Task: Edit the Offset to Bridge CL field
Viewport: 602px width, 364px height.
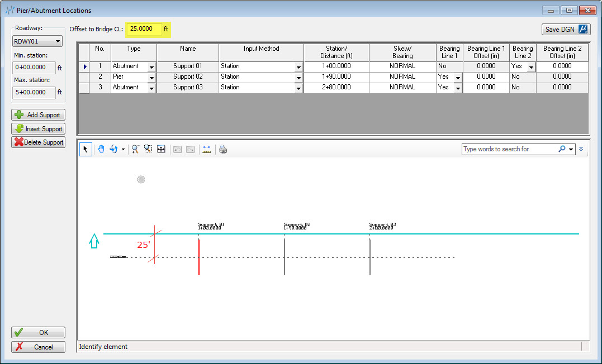Action: 144,29
